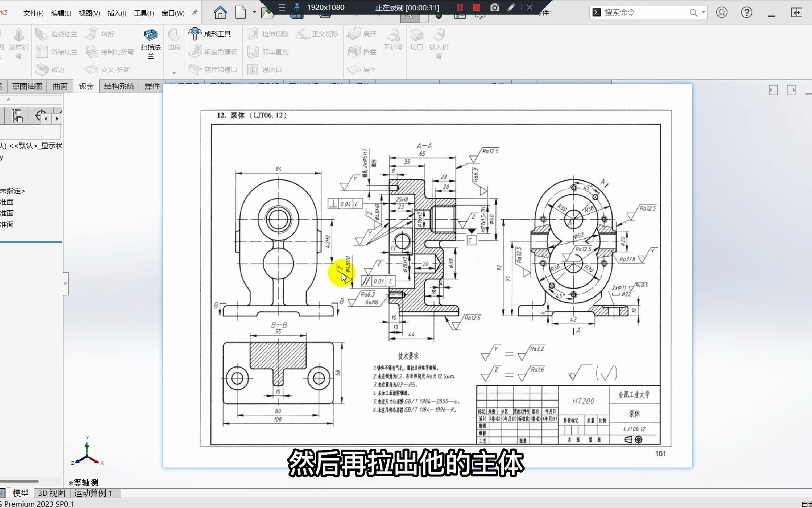The width and height of the screenshot is (812, 508).
Task: Click the pump body drawing image in the viewport
Action: [x=428, y=276]
